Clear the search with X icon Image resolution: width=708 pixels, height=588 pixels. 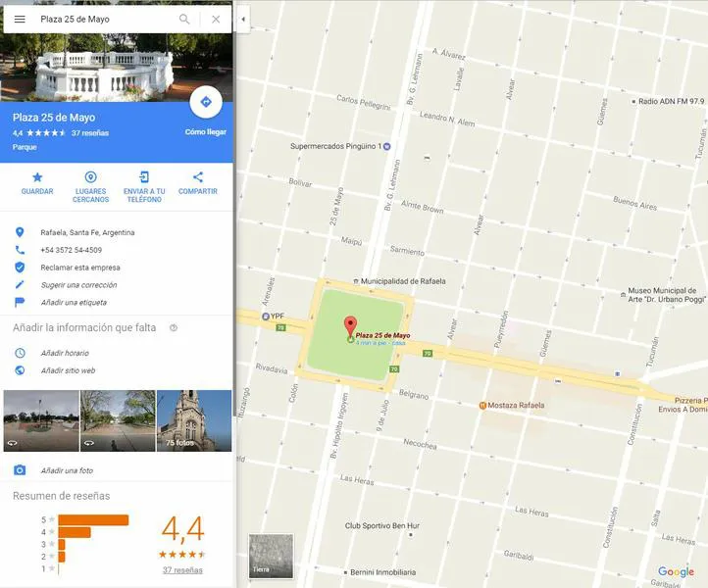(x=216, y=19)
